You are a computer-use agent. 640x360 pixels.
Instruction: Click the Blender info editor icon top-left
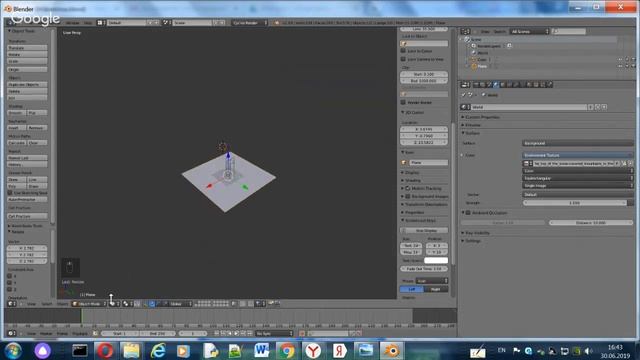click(x=12, y=23)
